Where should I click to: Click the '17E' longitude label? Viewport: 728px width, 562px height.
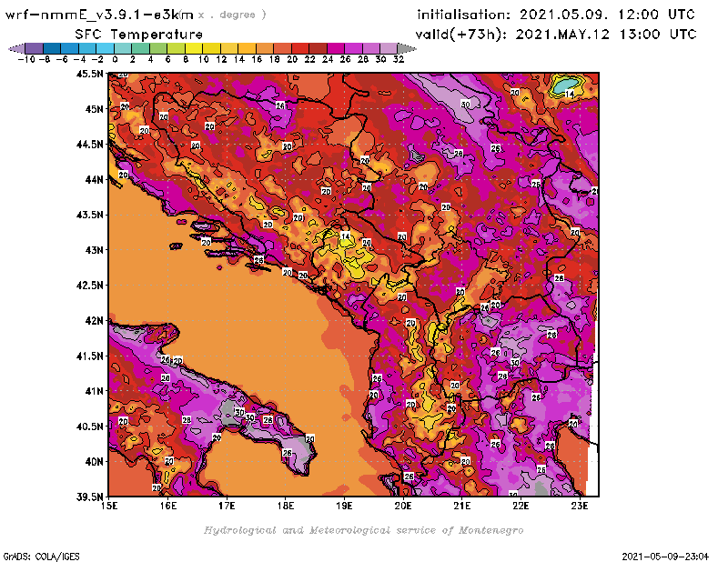227,506
